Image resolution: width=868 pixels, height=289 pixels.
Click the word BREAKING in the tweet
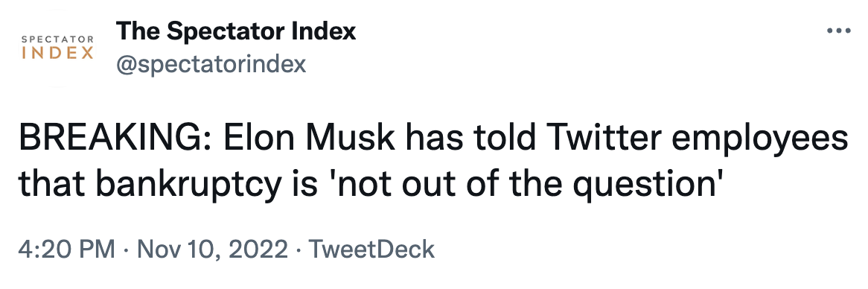point(109,139)
